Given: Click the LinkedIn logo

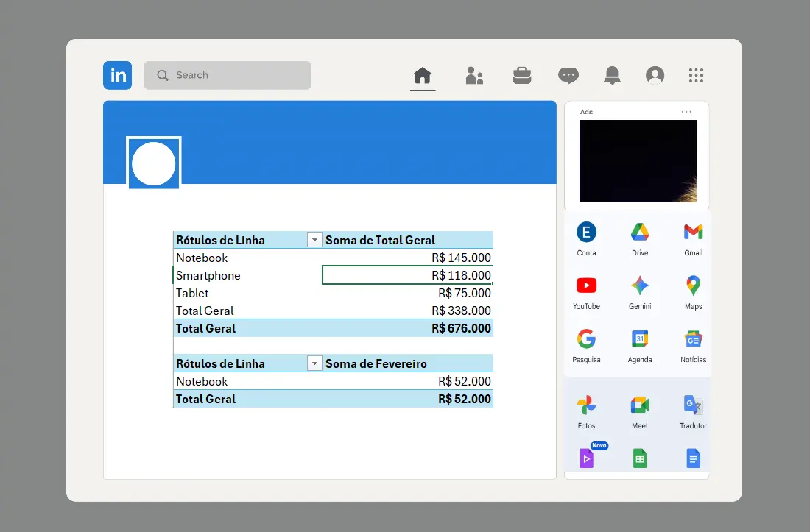Looking at the screenshot, I should tap(117, 75).
